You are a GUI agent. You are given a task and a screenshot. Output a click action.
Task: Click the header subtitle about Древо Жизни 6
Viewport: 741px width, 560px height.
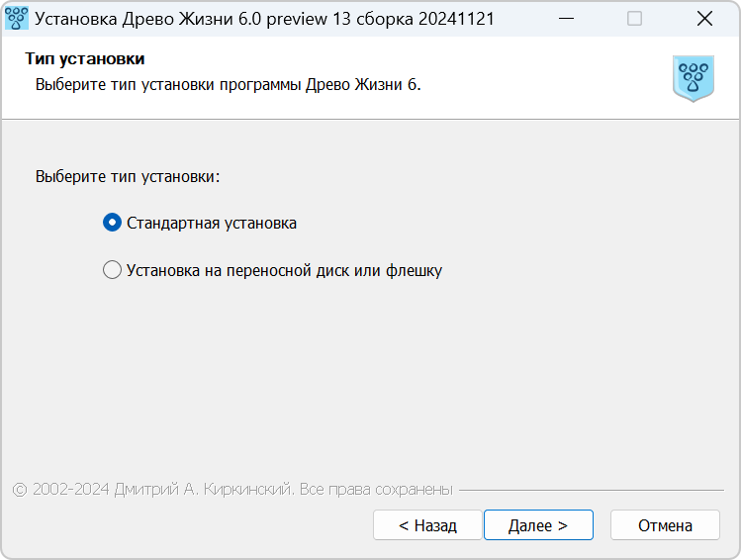pyautogui.click(x=228, y=84)
